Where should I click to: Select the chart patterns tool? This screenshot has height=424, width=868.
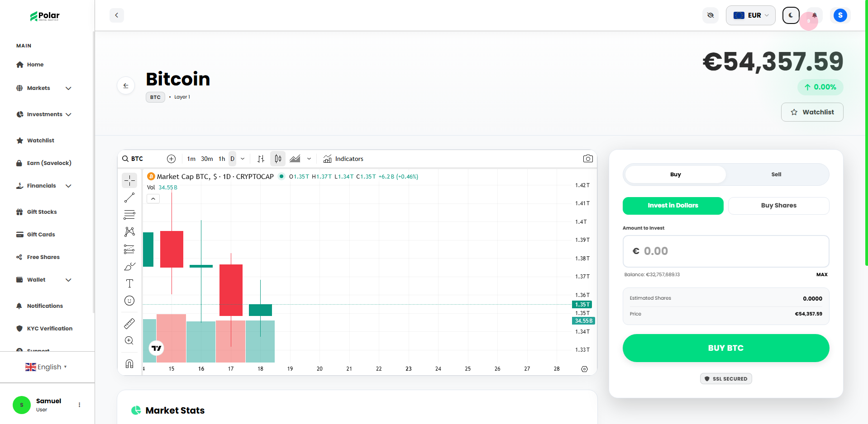(x=129, y=232)
